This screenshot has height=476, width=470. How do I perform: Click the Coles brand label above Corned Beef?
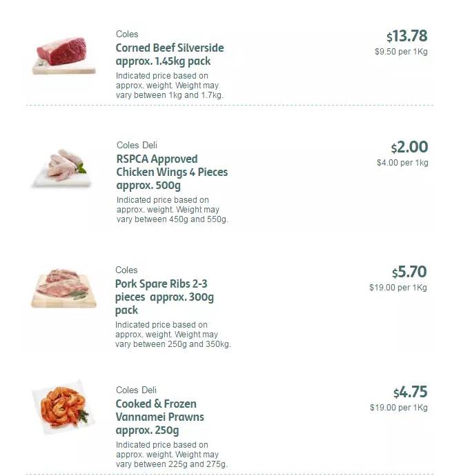127,34
